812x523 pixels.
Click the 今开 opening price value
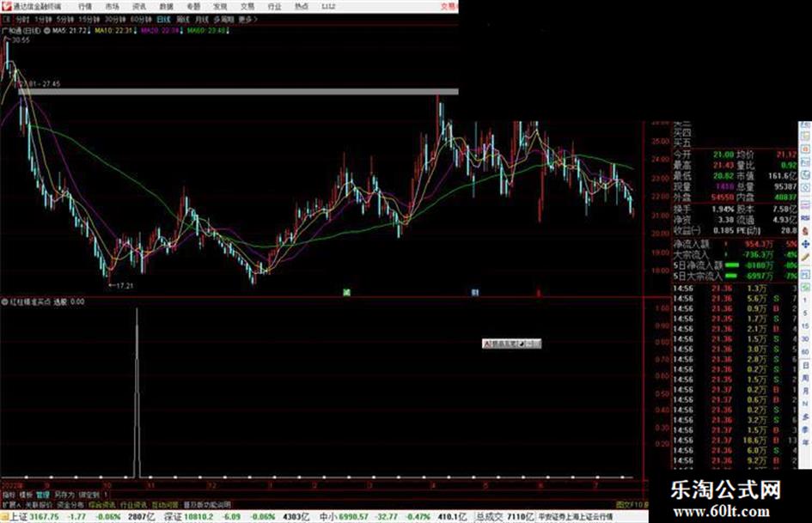tap(723, 155)
